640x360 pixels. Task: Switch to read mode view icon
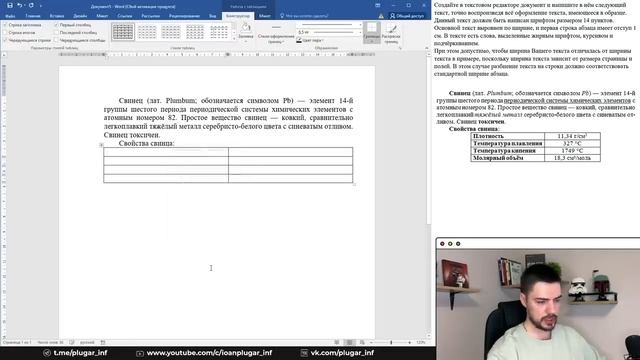click(337, 342)
